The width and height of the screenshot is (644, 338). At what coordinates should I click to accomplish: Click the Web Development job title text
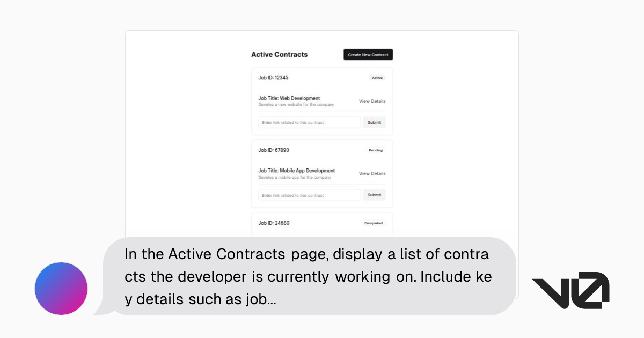click(288, 98)
